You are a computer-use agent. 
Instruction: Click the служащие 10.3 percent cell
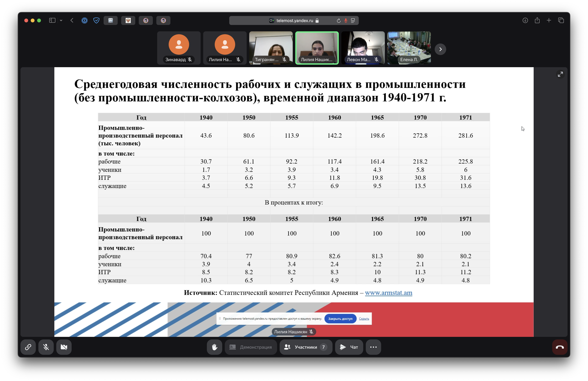pyautogui.click(x=206, y=280)
